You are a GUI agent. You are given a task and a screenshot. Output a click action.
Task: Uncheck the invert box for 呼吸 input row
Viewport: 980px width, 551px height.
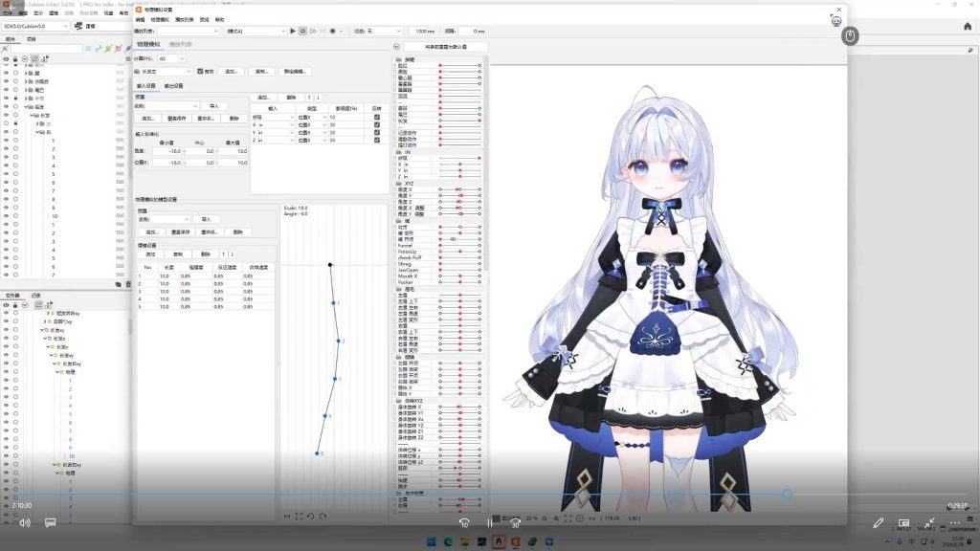click(377, 117)
